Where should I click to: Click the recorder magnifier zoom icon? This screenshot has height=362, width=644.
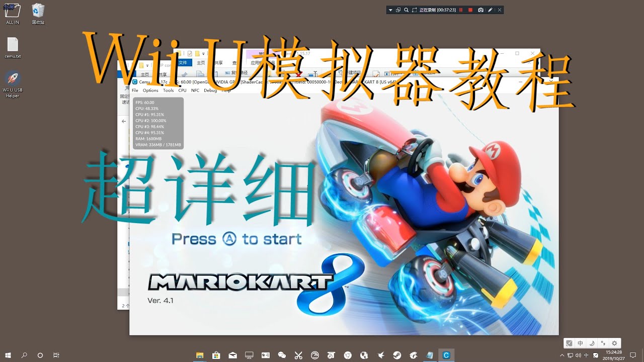pos(406,10)
